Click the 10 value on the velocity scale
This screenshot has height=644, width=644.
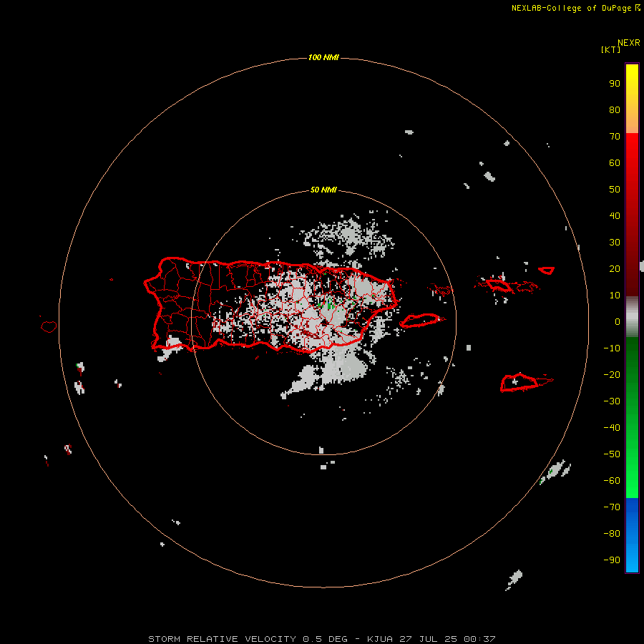click(x=615, y=296)
